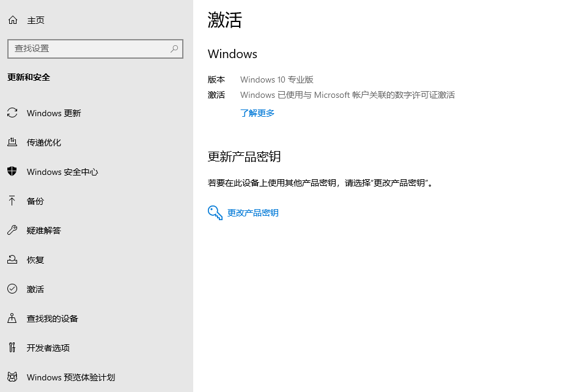Image resolution: width=571 pixels, height=392 pixels.
Task: Go to 开发者选项 page
Action: [48, 348]
